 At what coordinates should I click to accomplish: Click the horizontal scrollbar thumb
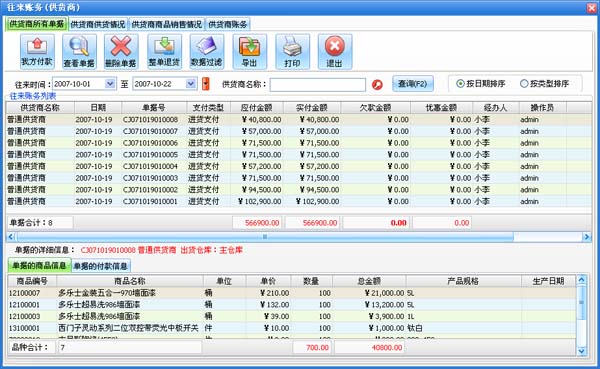pyautogui.click(x=264, y=237)
